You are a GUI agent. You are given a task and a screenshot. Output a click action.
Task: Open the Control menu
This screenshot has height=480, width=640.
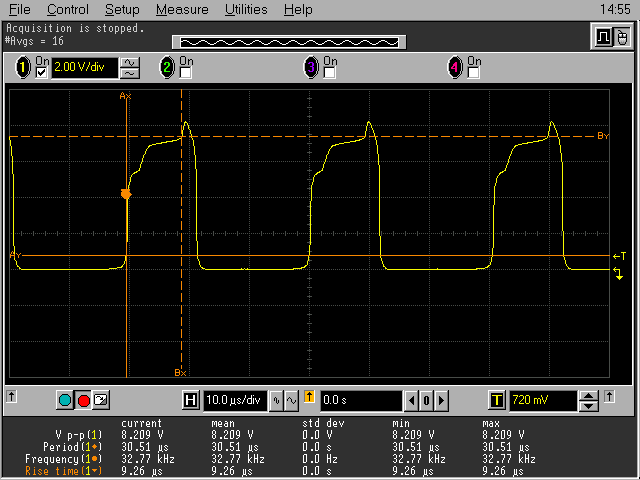point(67,9)
